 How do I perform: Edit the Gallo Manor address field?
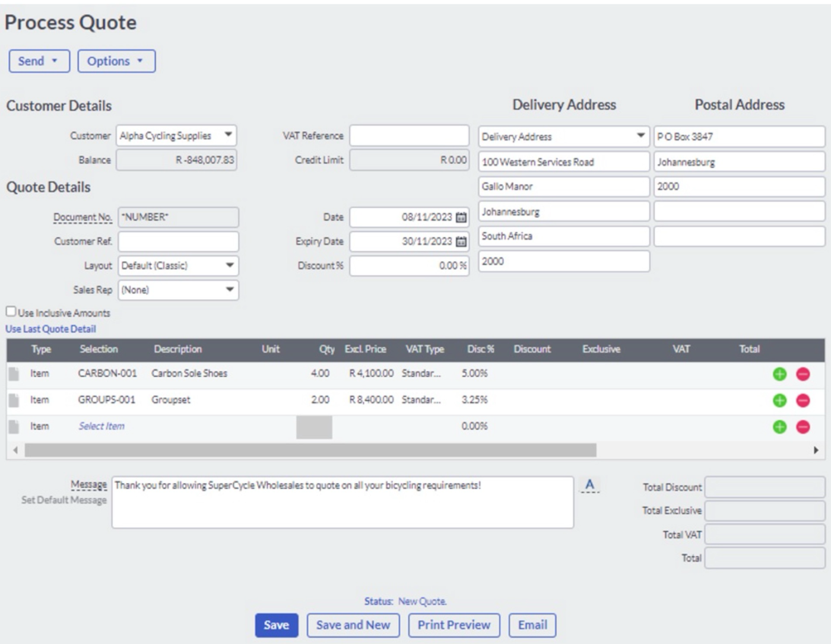(x=564, y=186)
